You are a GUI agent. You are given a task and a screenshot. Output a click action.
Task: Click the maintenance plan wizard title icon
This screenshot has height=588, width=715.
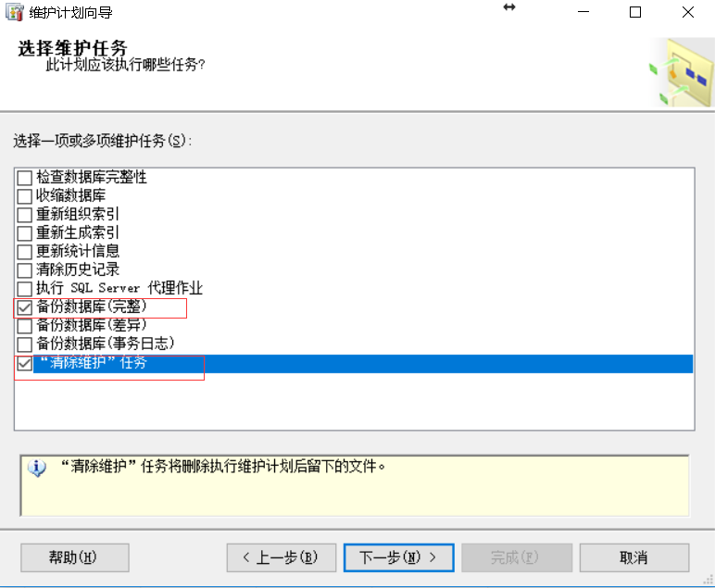[14, 12]
